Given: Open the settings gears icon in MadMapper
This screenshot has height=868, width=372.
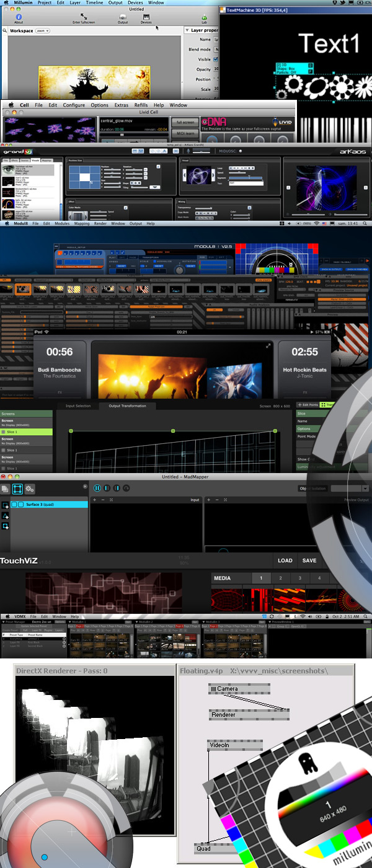Looking at the screenshot, I should point(30,489).
